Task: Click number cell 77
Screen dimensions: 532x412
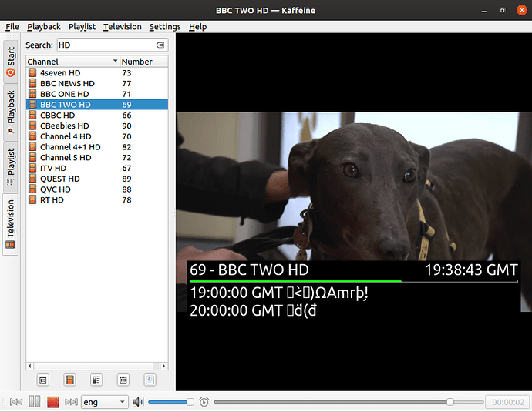Action: pyautogui.click(x=126, y=83)
